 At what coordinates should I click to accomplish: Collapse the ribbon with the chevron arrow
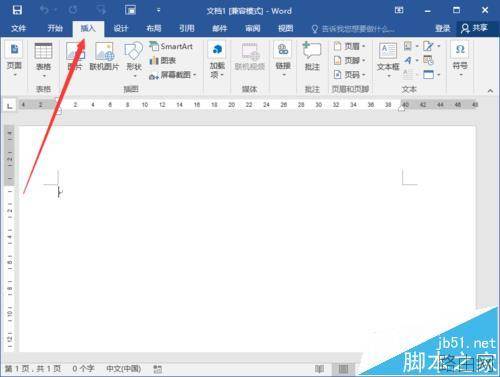[490, 90]
